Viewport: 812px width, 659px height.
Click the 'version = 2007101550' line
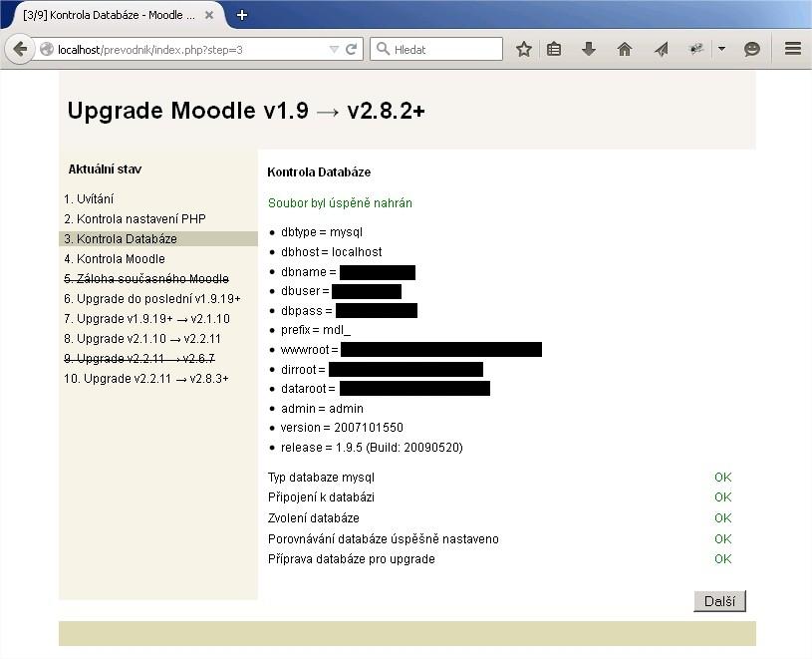pyautogui.click(x=342, y=428)
